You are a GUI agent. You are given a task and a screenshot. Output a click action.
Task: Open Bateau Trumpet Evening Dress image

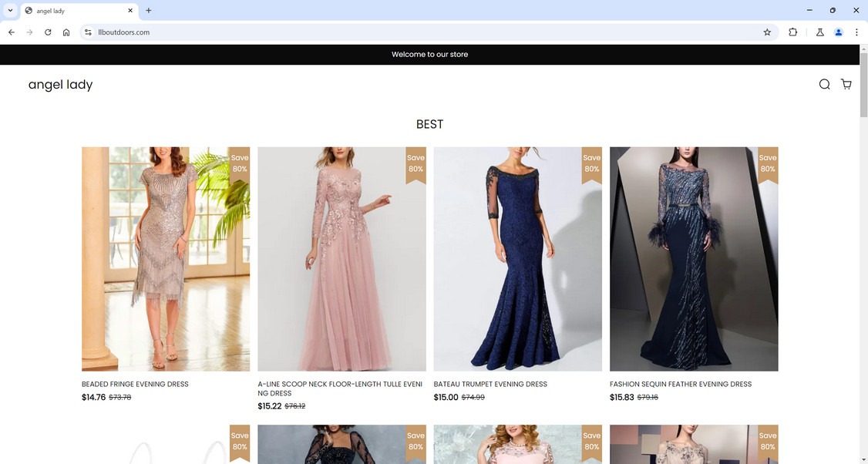click(517, 258)
